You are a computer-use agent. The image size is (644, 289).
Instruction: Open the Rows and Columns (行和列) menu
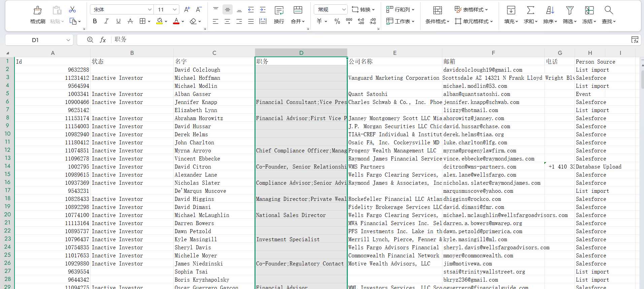click(400, 9)
